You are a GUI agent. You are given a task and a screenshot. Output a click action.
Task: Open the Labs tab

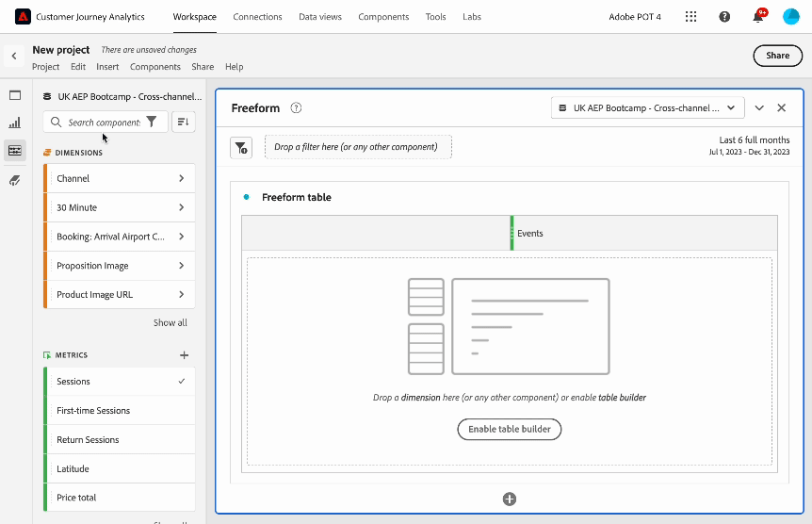coord(472,17)
